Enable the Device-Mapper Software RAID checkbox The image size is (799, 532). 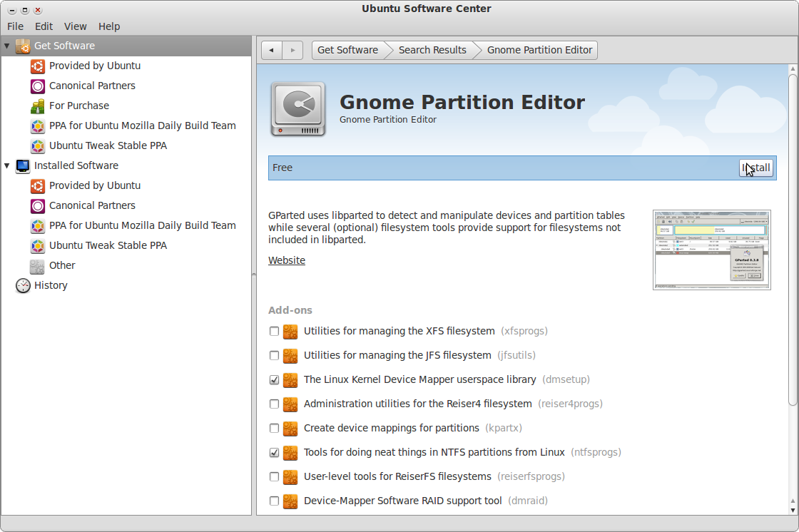pos(274,501)
